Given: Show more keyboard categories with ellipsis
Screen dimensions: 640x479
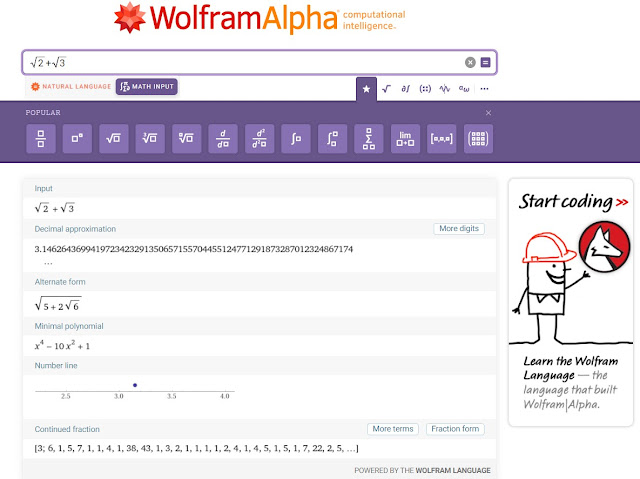Looking at the screenshot, I should point(484,89).
